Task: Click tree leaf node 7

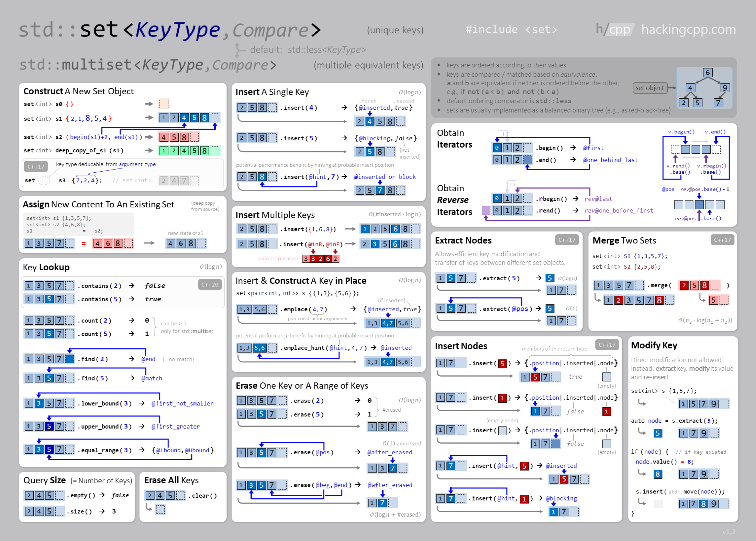Action: (x=718, y=103)
